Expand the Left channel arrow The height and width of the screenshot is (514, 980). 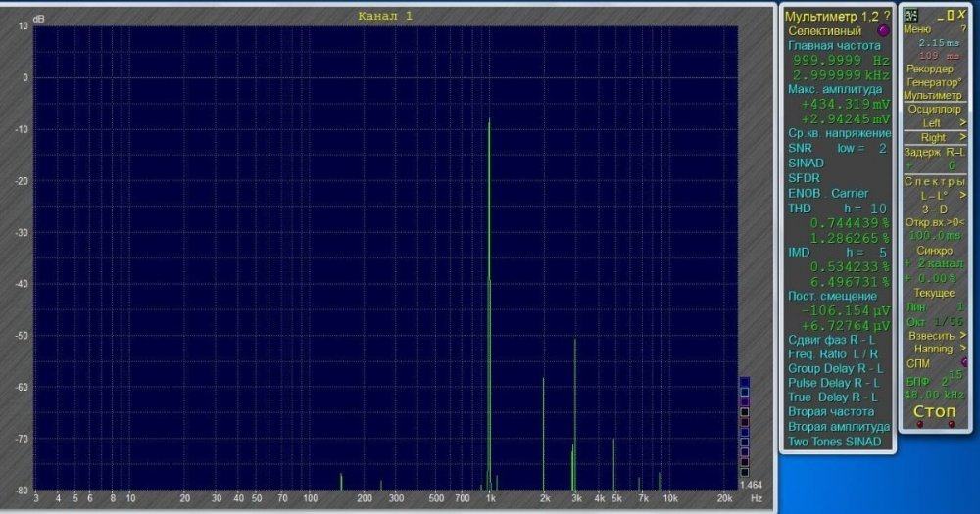(x=962, y=123)
